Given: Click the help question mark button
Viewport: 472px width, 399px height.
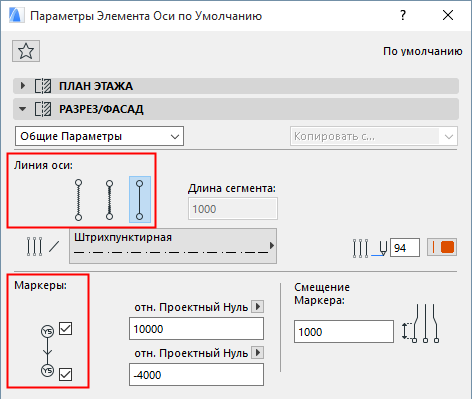Looking at the screenshot, I should pyautogui.click(x=403, y=15).
